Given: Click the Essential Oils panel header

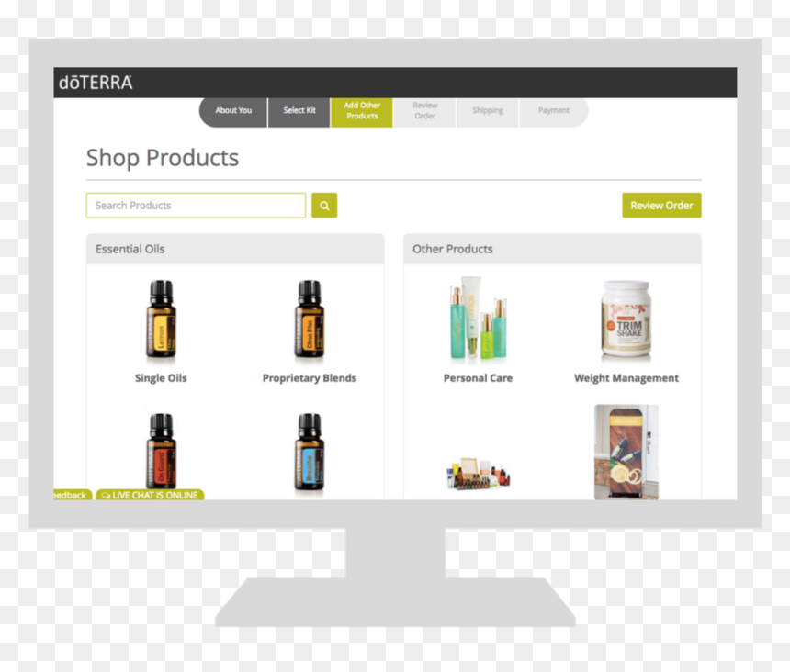Looking at the screenshot, I should click(x=235, y=249).
